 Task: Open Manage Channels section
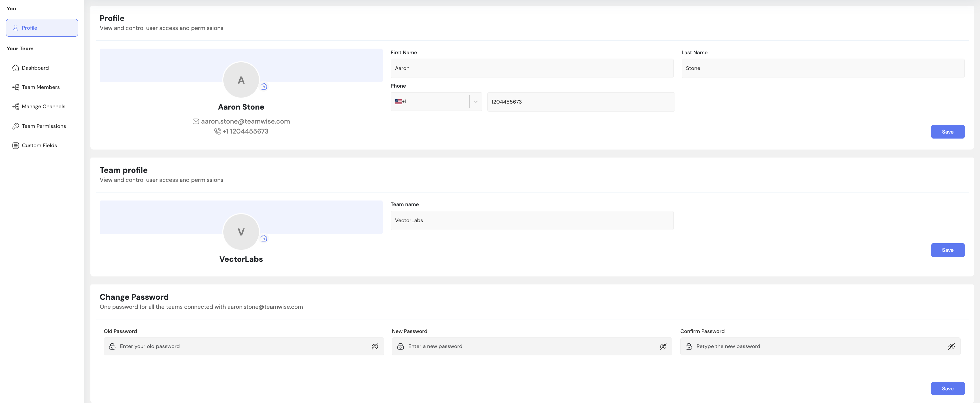tap(43, 107)
